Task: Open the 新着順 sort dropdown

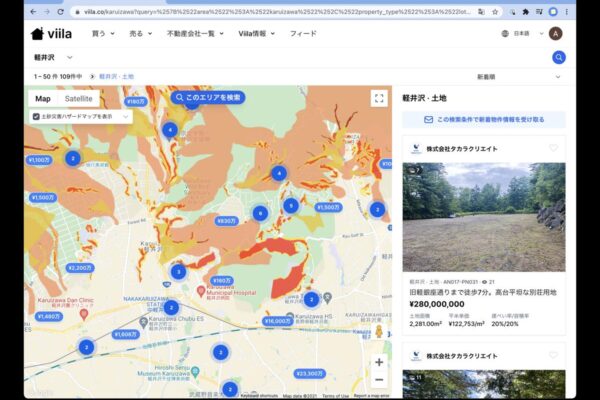Action: [518, 77]
